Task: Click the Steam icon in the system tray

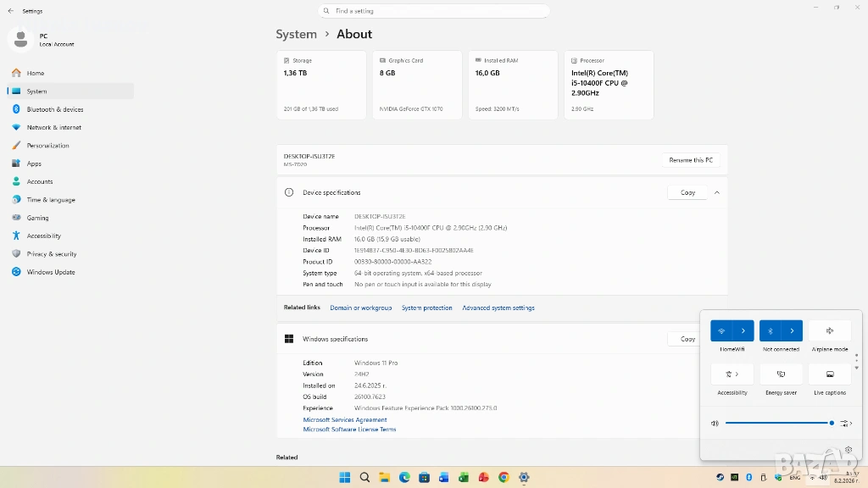Action: coord(720,477)
